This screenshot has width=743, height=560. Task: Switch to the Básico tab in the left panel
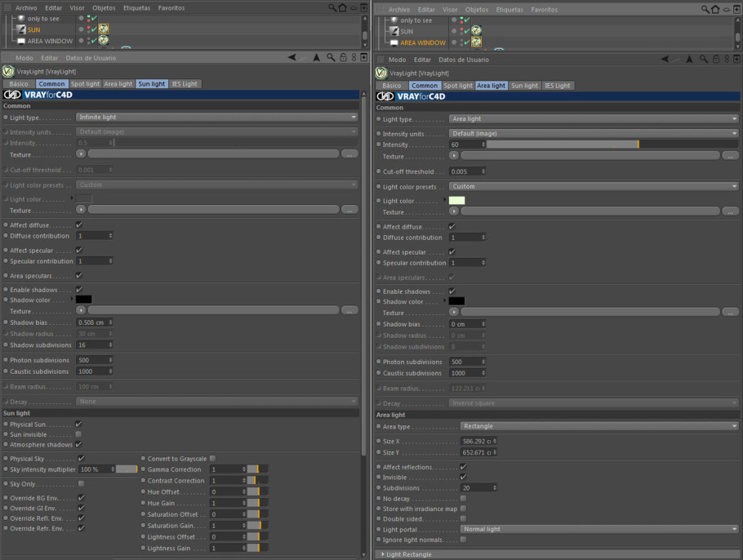pyautogui.click(x=19, y=84)
